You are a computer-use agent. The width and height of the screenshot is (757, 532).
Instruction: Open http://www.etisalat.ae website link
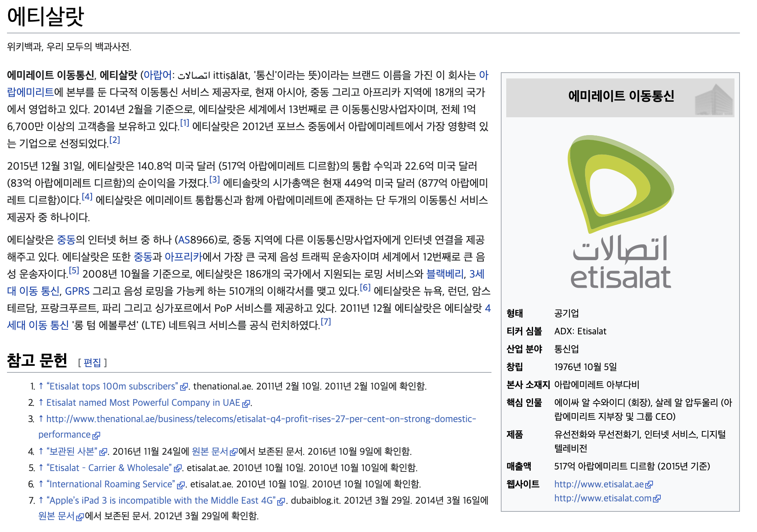pyautogui.click(x=599, y=484)
